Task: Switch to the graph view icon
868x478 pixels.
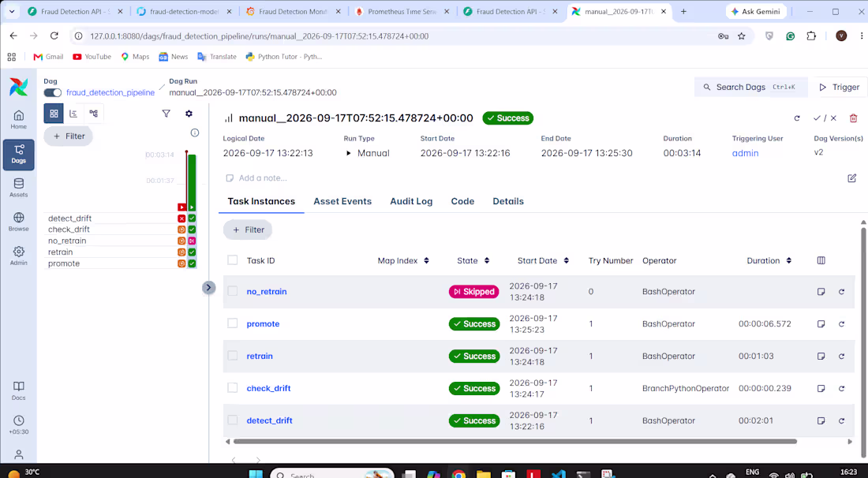Action: pyautogui.click(x=94, y=114)
